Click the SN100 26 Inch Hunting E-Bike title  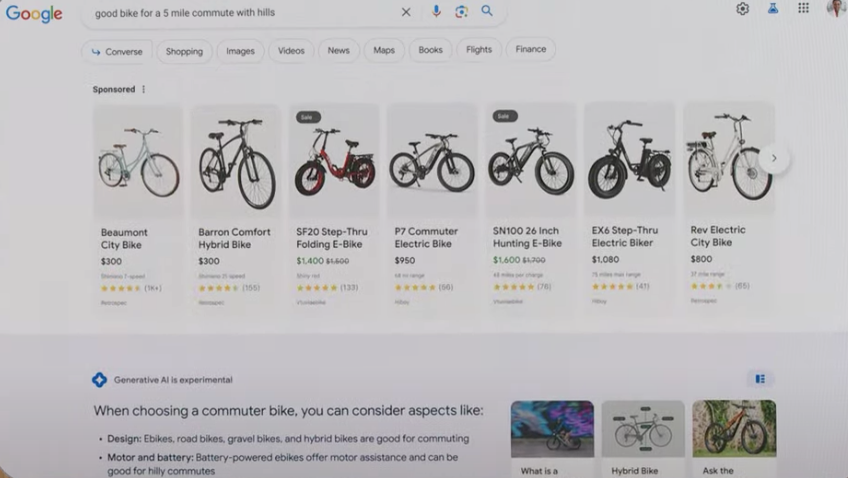(x=527, y=237)
